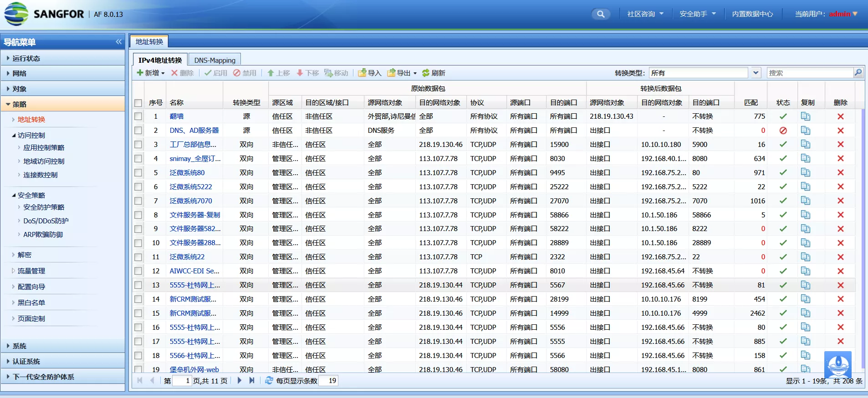
Task: Open the 安全助手 menu
Action: click(697, 14)
